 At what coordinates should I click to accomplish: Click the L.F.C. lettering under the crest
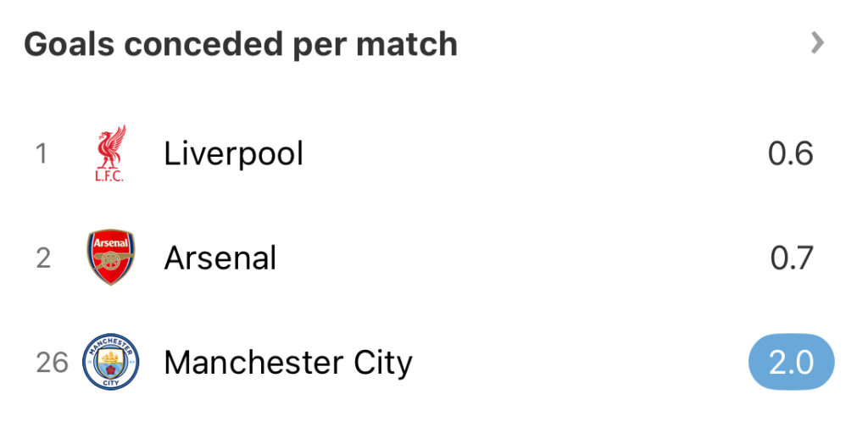click(x=109, y=177)
